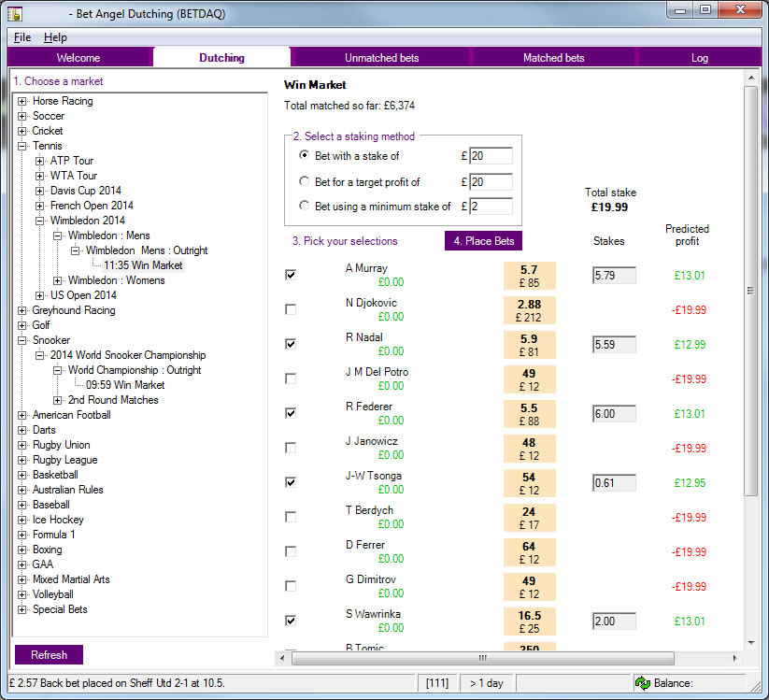Viewport: 769px width, 700px height.
Task: Click the 'Bet with a stake of' amount field
Action: click(x=491, y=156)
